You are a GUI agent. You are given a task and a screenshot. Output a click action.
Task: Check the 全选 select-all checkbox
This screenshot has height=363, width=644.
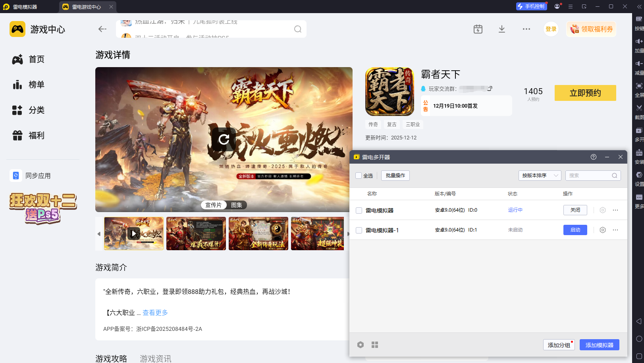coord(359,176)
